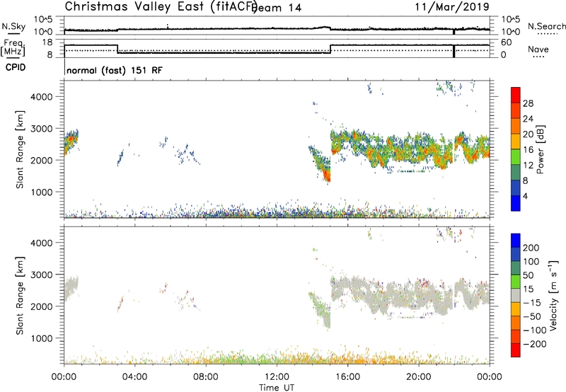Click the 'Freq. [MHz]' axis label
The image size is (566, 392).
coord(13,48)
